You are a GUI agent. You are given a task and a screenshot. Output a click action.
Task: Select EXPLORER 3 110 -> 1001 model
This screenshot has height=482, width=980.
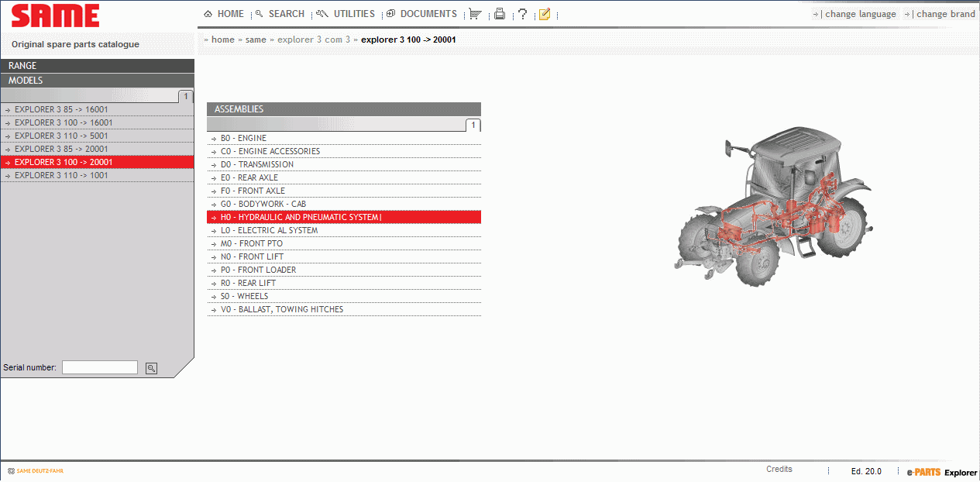pyautogui.click(x=57, y=175)
